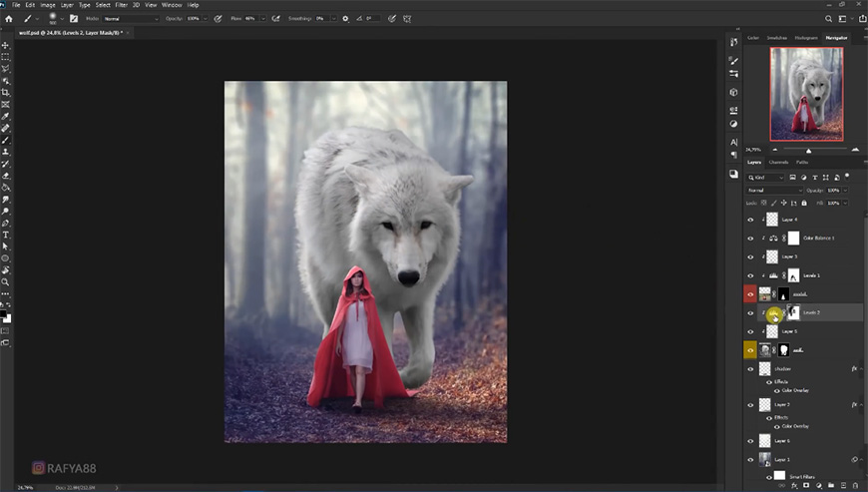Viewport: 868px width, 492px height.
Task: Click the Home icon in options bar
Action: click(9, 19)
